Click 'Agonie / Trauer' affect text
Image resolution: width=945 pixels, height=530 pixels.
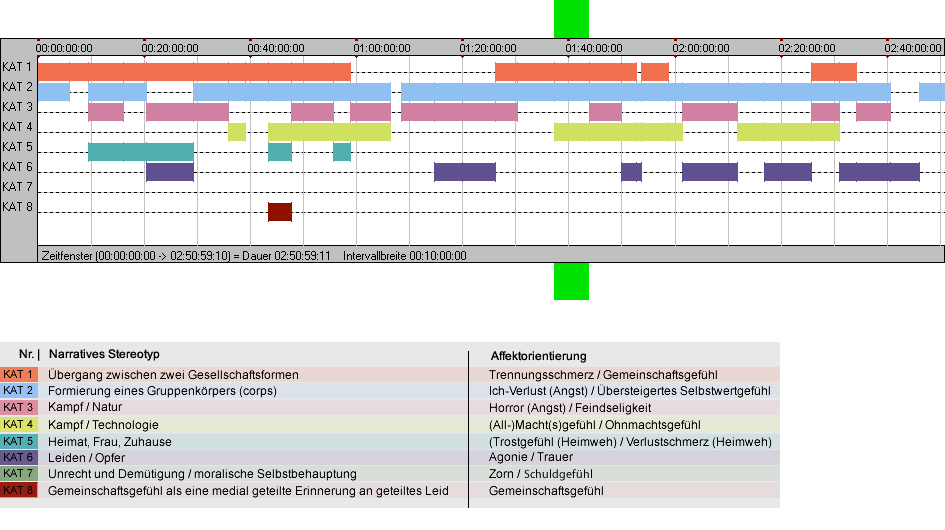point(531,457)
